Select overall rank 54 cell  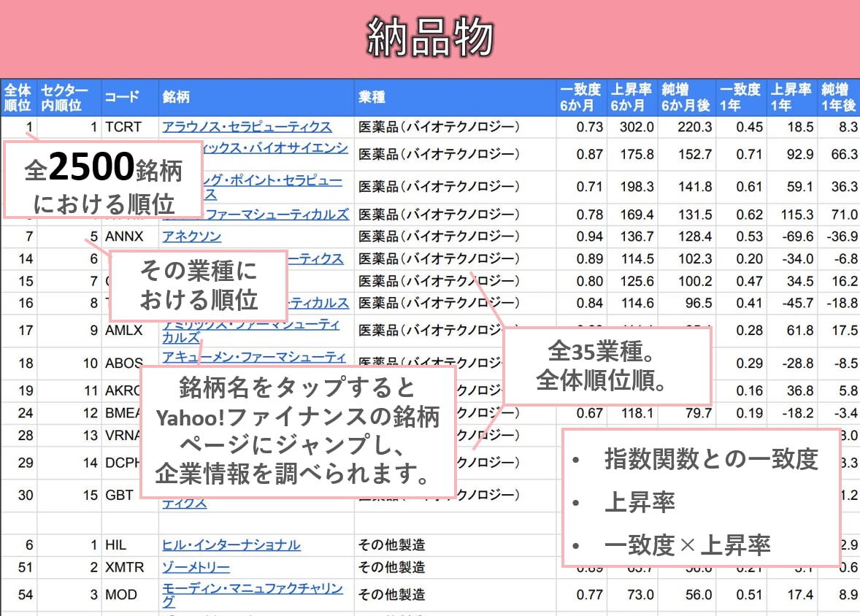pos(19,595)
